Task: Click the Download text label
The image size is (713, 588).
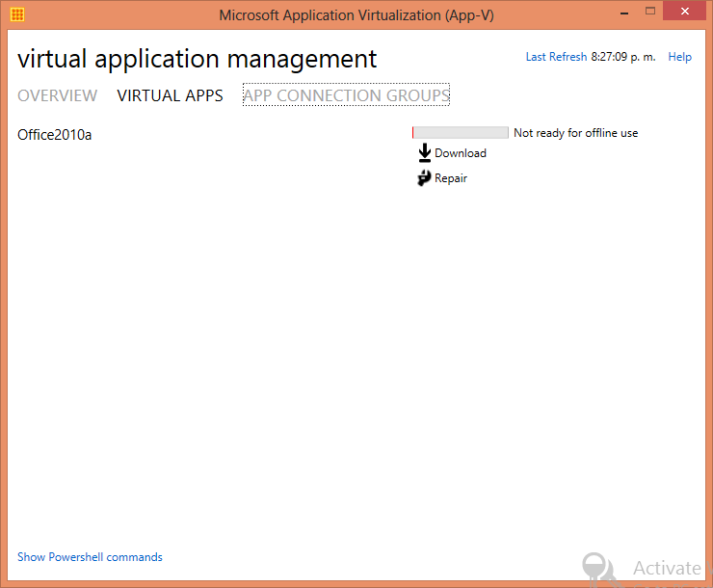Action: [461, 153]
